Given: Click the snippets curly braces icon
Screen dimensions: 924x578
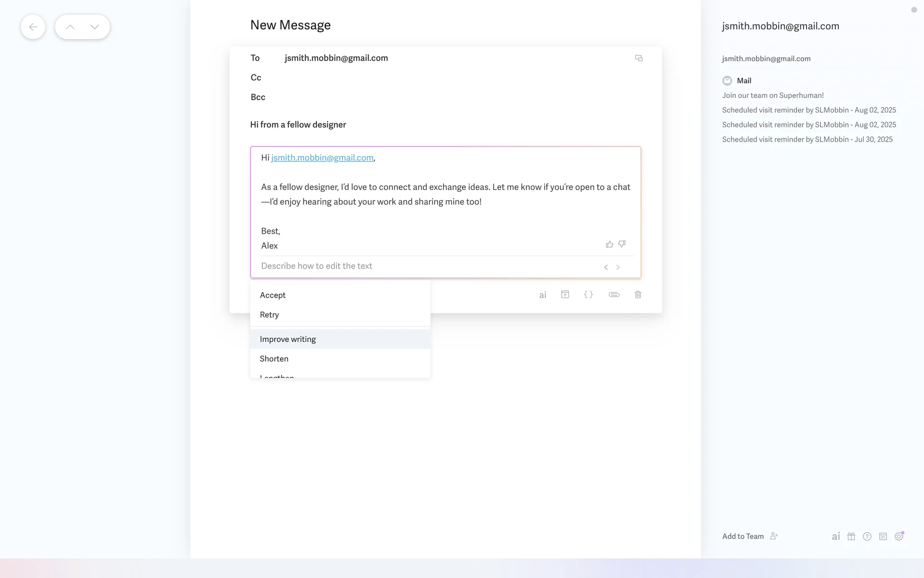Looking at the screenshot, I should [589, 294].
